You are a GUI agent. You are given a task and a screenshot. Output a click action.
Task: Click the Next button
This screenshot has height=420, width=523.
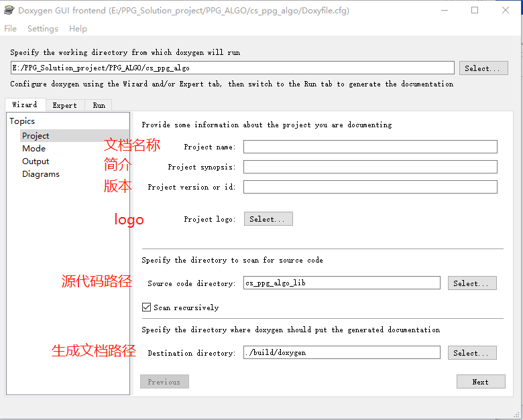click(481, 382)
